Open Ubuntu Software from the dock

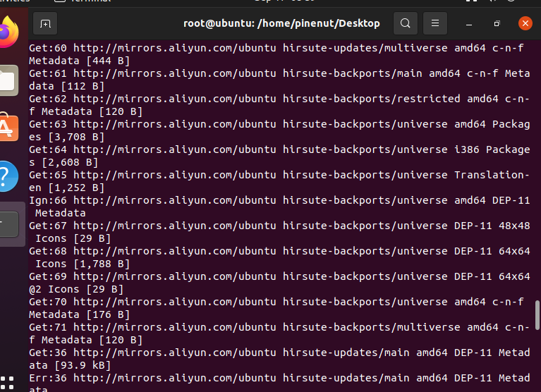pyautogui.click(x=9, y=128)
